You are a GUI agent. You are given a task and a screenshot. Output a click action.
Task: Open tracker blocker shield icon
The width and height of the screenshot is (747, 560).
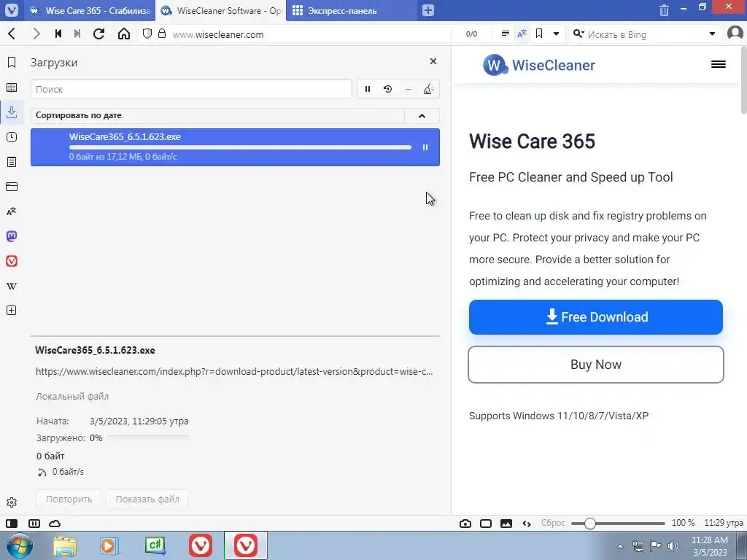147,34
